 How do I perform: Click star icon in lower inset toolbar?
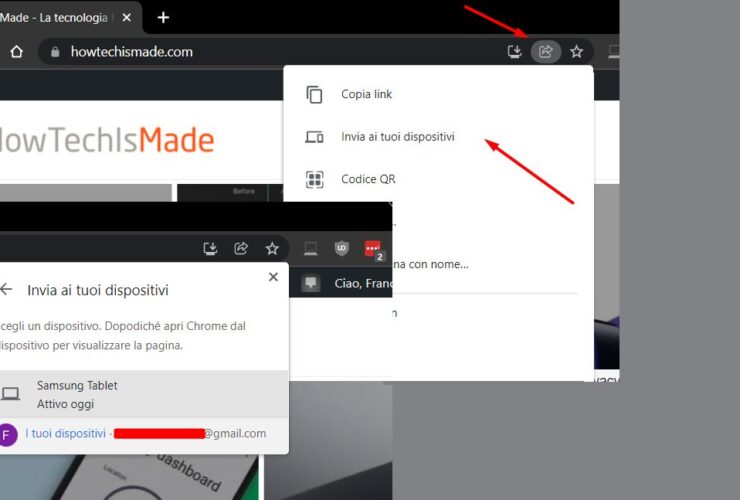pos(272,248)
